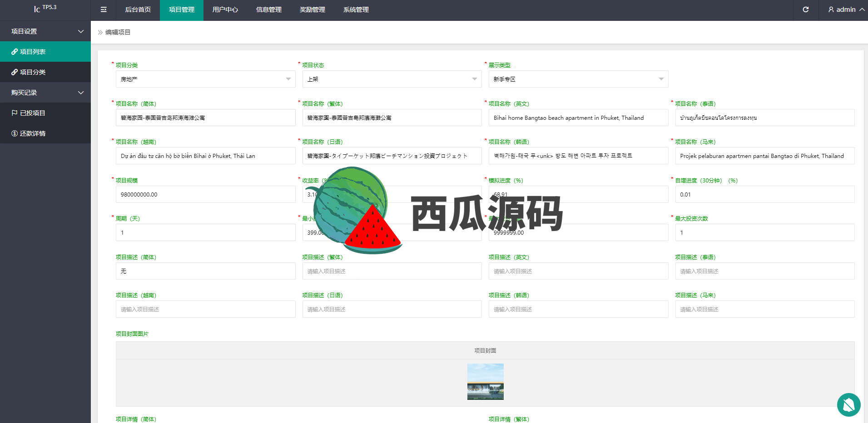Collapse the 项目设置 sidebar group
868x423 pixels.
(x=45, y=31)
